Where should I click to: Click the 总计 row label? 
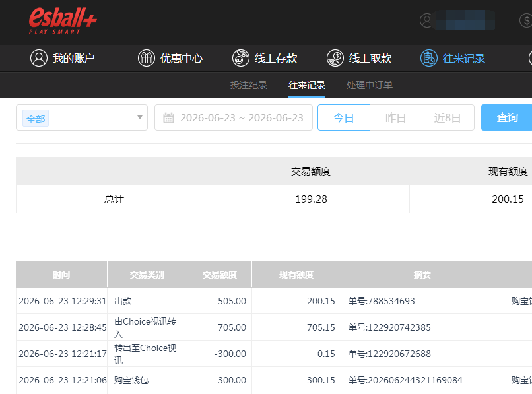(x=114, y=199)
